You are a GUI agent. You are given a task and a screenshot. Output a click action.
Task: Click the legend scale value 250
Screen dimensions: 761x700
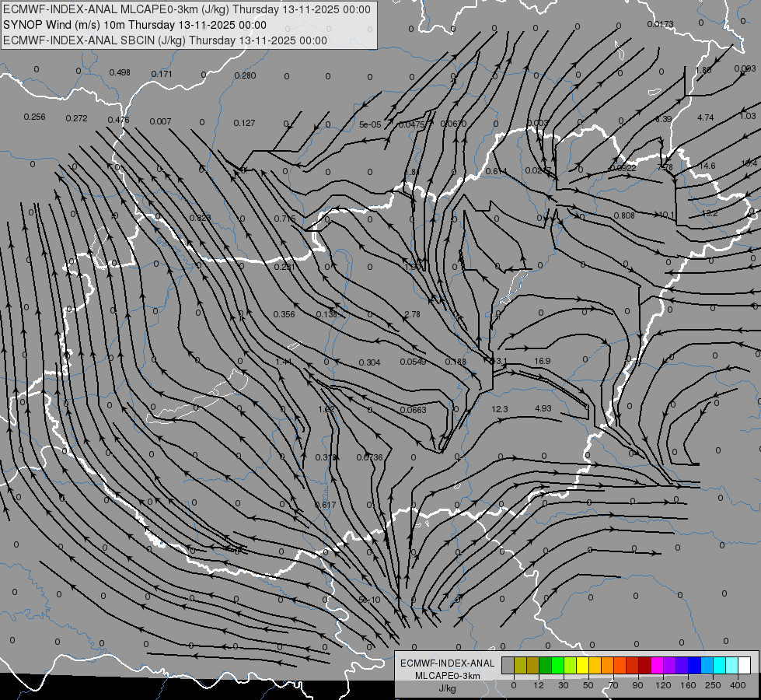(x=713, y=685)
